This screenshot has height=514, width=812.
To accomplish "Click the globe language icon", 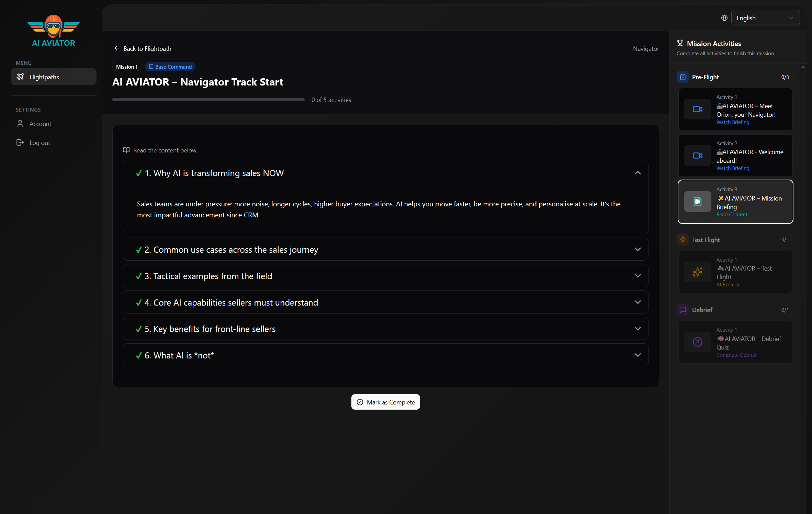I will pyautogui.click(x=724, y=18).
